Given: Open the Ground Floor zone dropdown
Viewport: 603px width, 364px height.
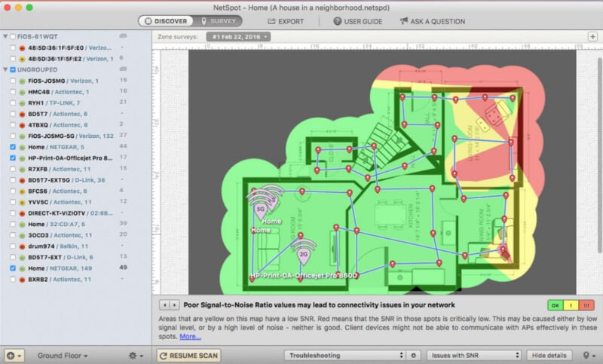Looking at the screenshot, I should tap(63, 356).
